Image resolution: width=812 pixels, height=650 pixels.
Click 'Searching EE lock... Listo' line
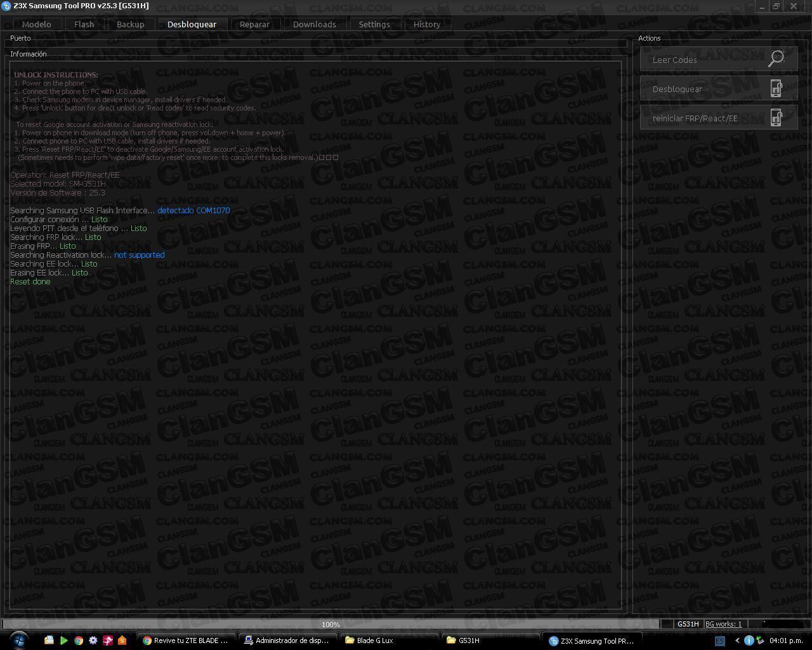(x=54, y=263)
